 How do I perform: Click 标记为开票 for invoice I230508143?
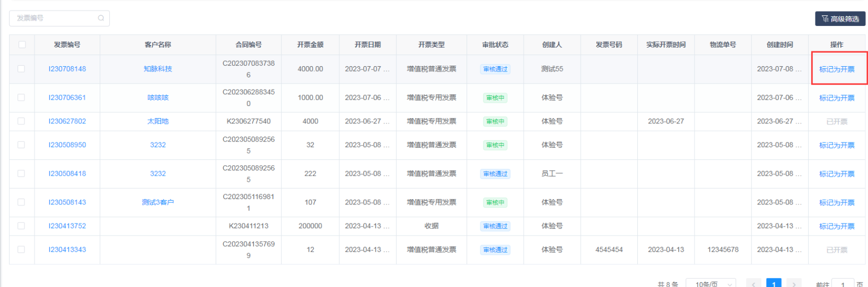tap(837, 202)
